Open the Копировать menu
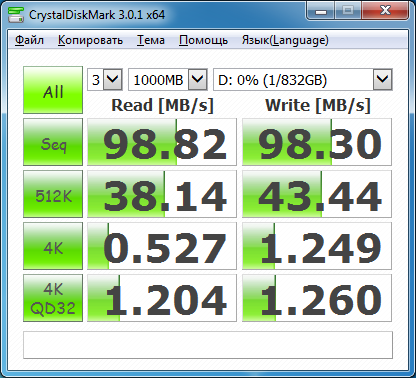416x378 pixels. [90, 40]
